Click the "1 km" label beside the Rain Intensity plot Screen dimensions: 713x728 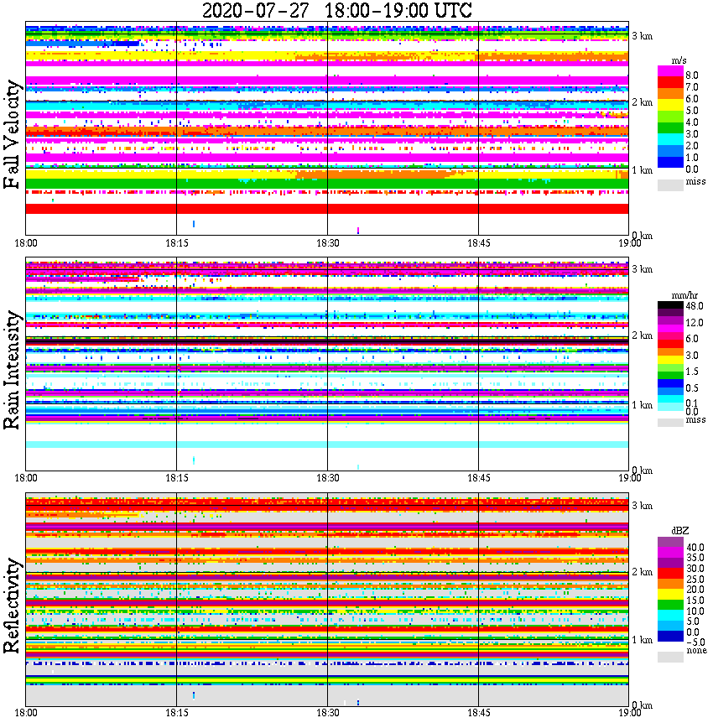pyautogui.click(x=642, y=405)
